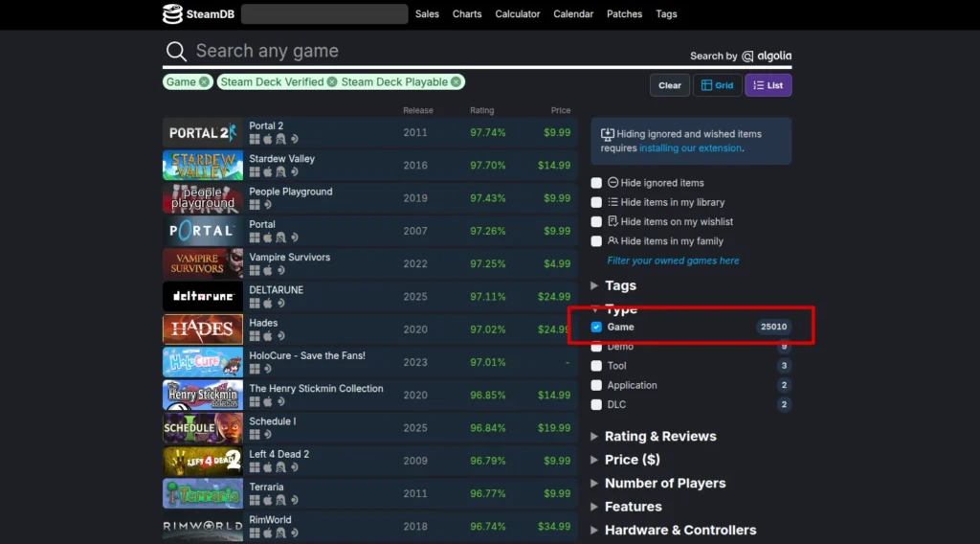The image size is (980, 544).
Task: Open the Patches page
Action: pyautogui.click(x=624, y=13)
